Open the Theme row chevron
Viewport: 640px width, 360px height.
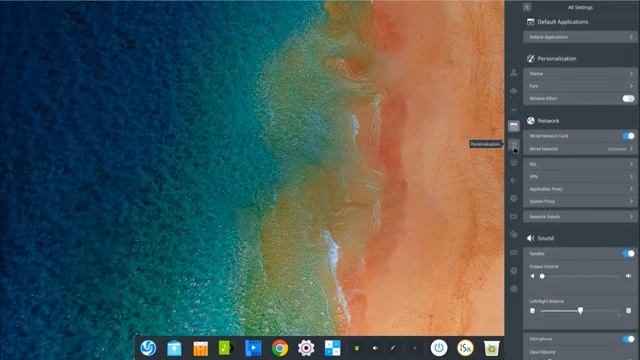click(x=631, y=73)
